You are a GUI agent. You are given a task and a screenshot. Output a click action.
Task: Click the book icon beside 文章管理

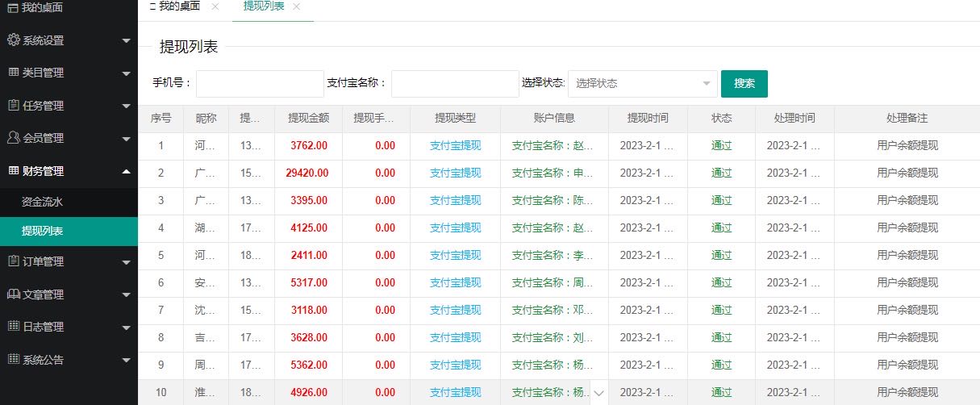click(x=13, y=294)
